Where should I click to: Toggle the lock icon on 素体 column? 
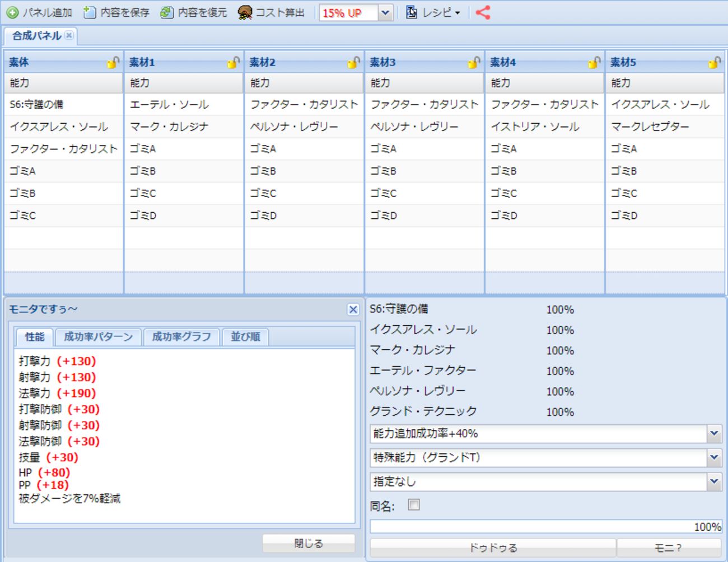click(x=113, y=62)
